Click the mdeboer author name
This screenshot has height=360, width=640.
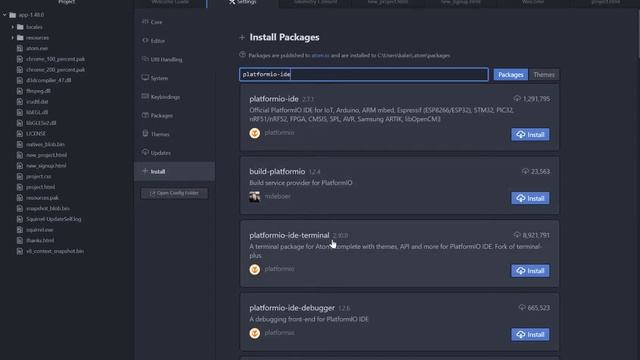click(x=278, y=196)
